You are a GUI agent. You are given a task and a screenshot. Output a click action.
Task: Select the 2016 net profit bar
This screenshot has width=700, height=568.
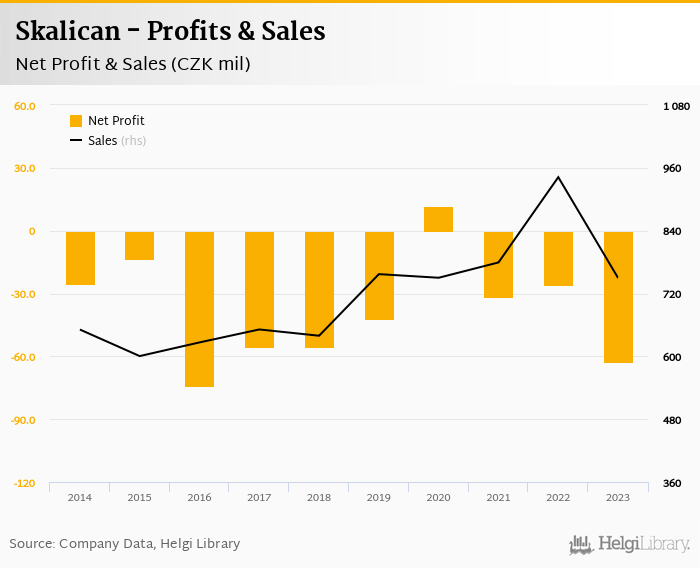point(199,309)
